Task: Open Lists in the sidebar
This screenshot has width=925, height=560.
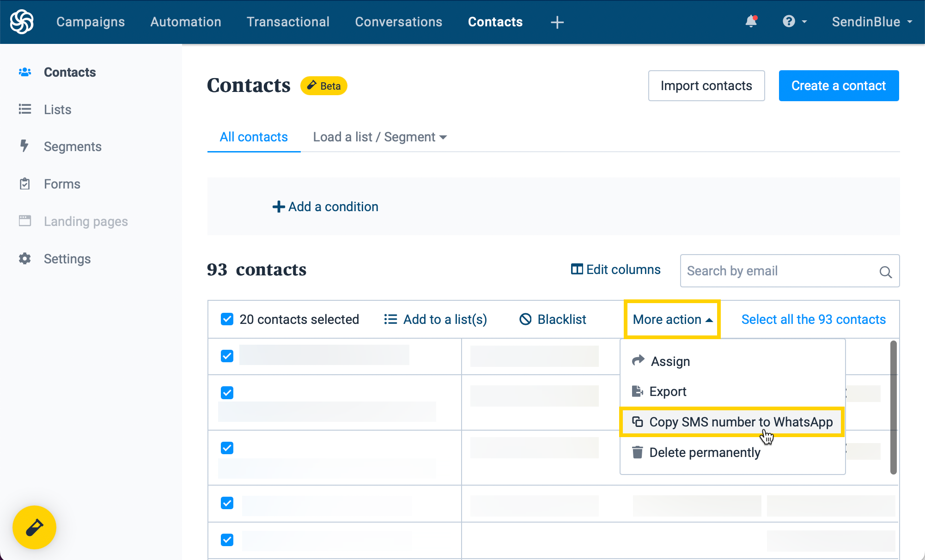Action: [58, 110]
